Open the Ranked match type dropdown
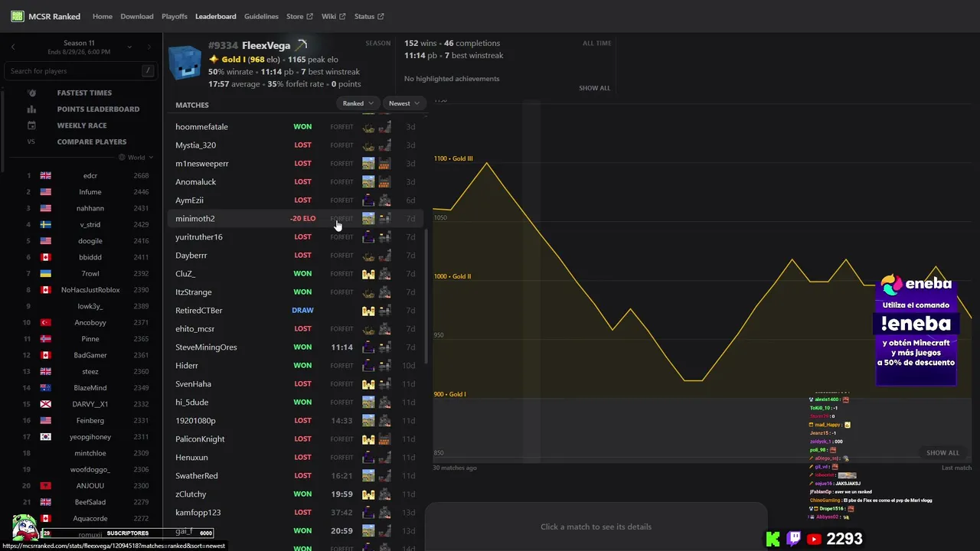The image size is (980, 551). [358, 103]
